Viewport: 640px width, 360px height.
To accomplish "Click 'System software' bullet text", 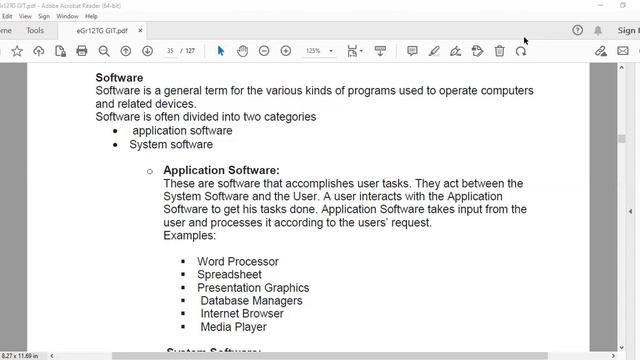I will (171, 144).
